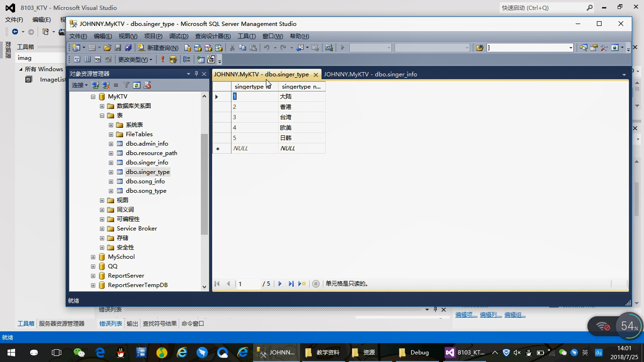Click the Connect Object Explorer icon
The height and width of the screenshot is (362, 644).
(x=95, y=85)
